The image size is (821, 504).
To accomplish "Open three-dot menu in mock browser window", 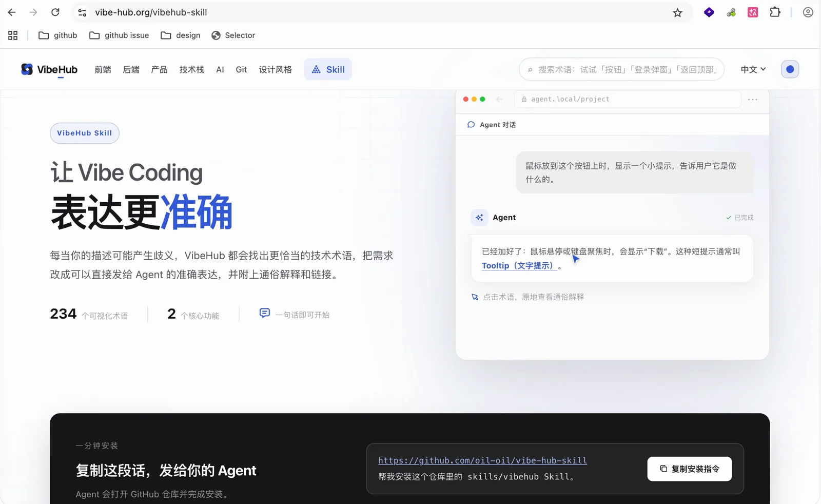I will 753,100.
